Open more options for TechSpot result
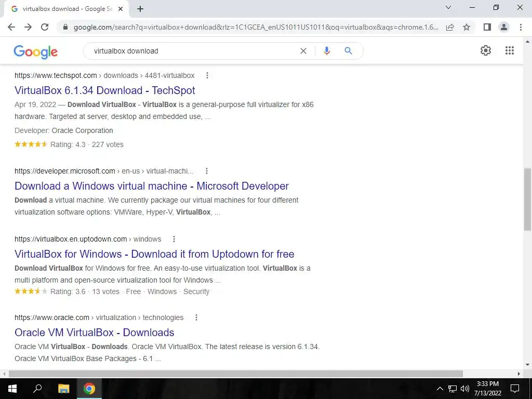This screenshot has height=399, width=532. coord(207,75)
